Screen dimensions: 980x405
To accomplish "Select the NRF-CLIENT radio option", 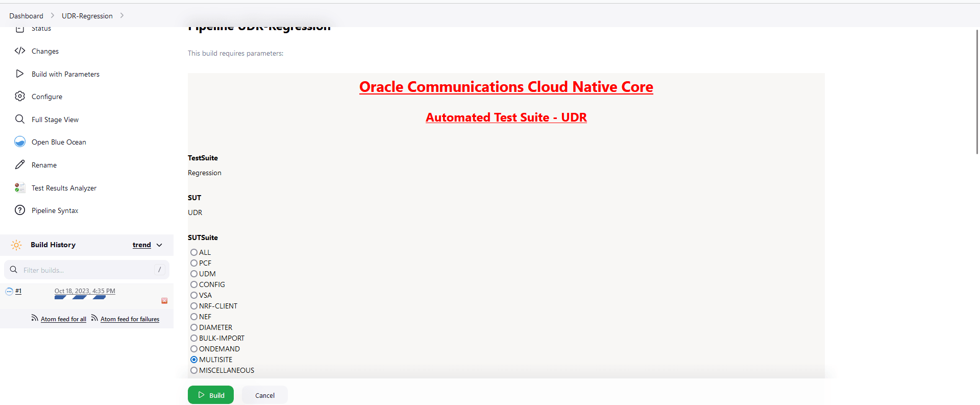I will (x=194, y=306).
